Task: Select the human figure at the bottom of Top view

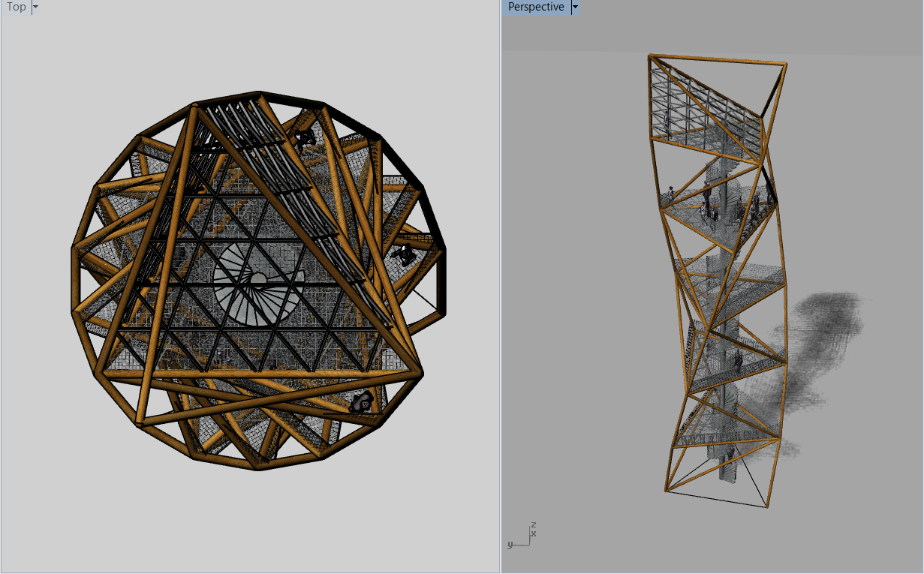Action: pos(363,402)
